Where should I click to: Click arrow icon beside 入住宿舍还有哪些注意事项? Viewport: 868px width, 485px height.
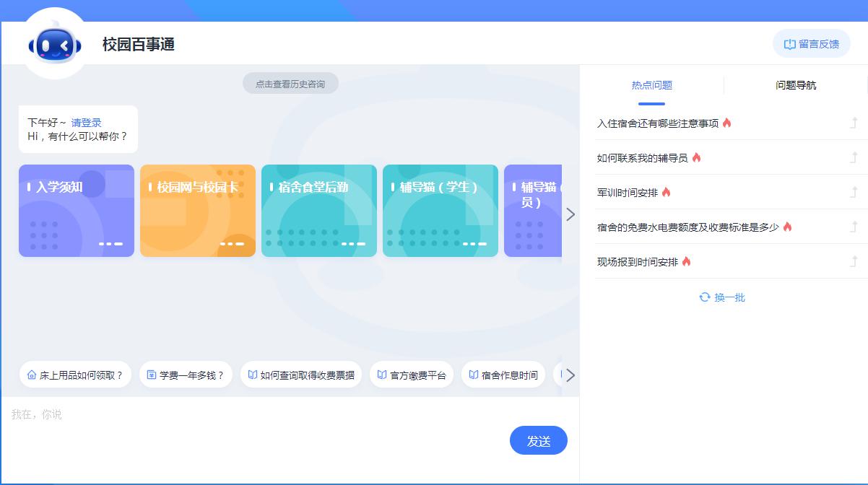click(854, 123)
